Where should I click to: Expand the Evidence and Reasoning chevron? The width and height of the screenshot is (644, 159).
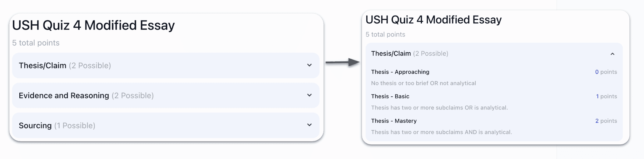click(x=309, y=95)
